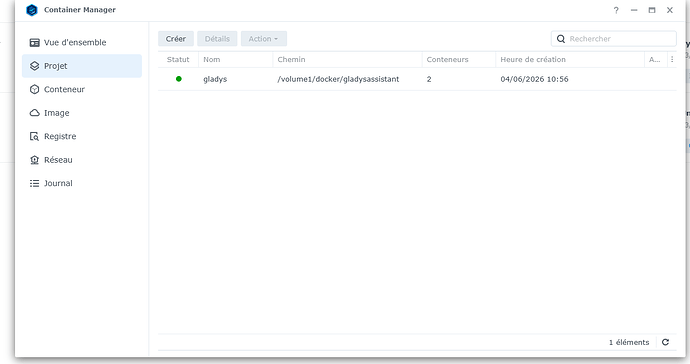Click the green status dot for gladys
The width and height of the screenshot is (690, 364).
coord(179,79)
